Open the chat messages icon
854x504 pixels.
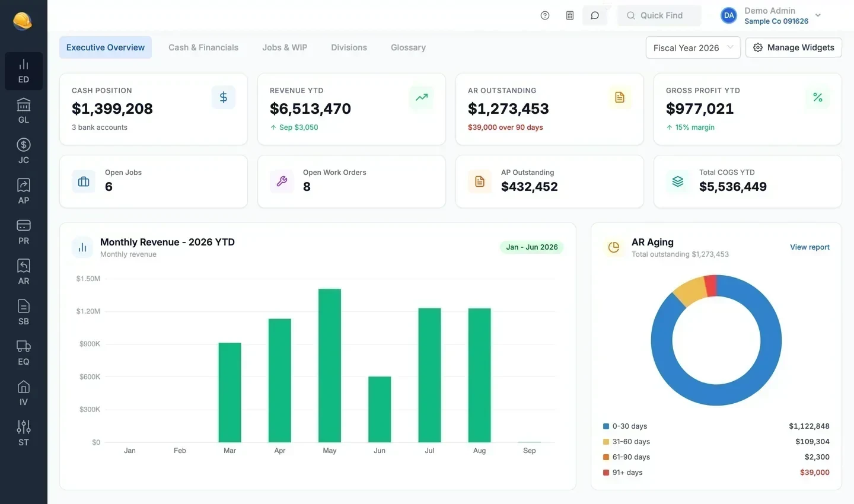click(x=595, y=15)
